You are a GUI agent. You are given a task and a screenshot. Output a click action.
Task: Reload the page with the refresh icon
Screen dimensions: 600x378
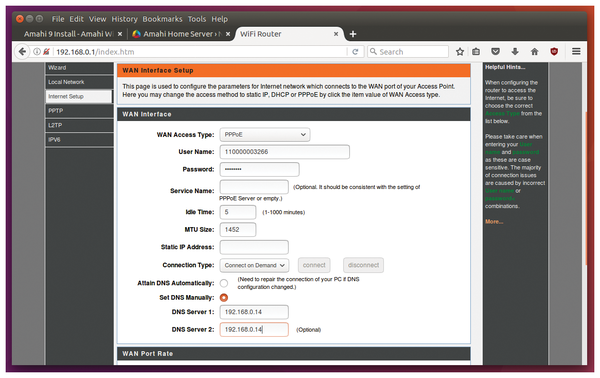point(355,52)
